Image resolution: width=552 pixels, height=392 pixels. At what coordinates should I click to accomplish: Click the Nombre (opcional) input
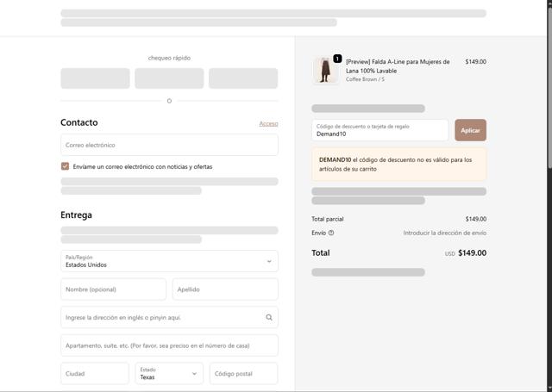click(113, 289)
